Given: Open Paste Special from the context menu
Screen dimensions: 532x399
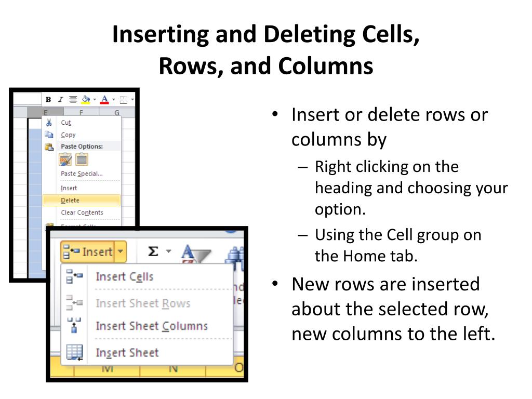Looking at the screenshot, I should click(82, 174).
